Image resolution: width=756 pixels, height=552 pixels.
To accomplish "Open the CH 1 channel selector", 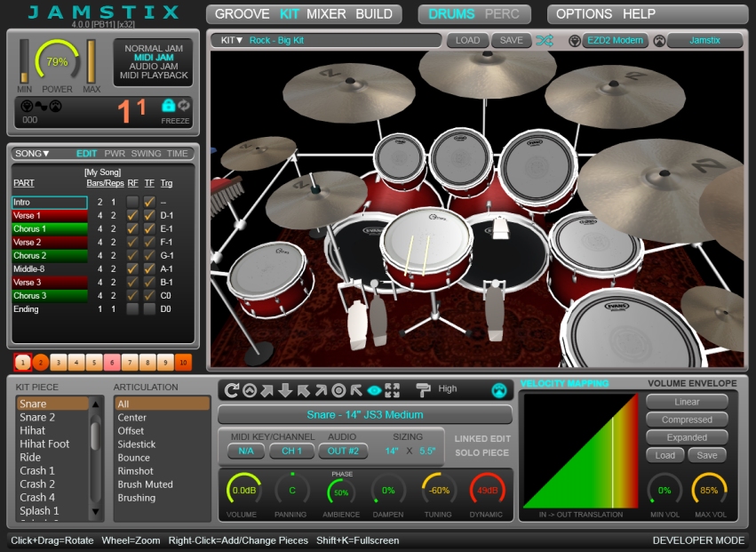I will pos(291,451).
